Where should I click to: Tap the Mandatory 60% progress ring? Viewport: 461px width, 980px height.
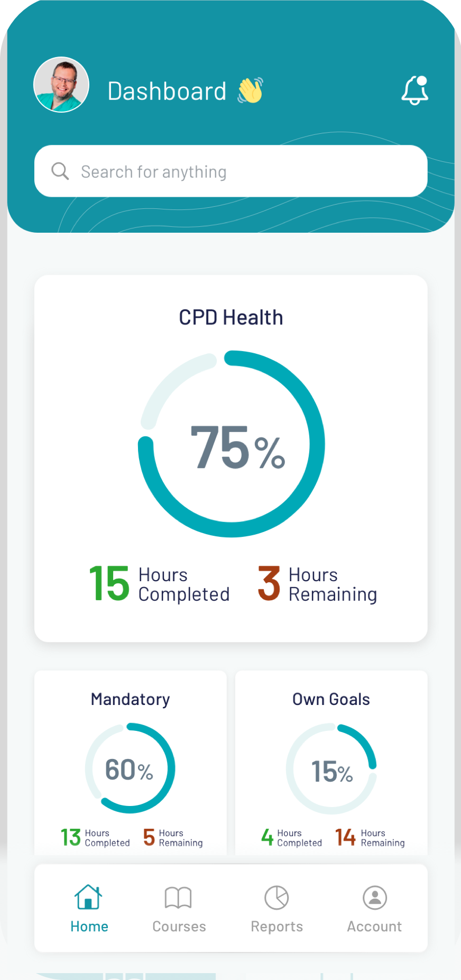pos(130,768)
